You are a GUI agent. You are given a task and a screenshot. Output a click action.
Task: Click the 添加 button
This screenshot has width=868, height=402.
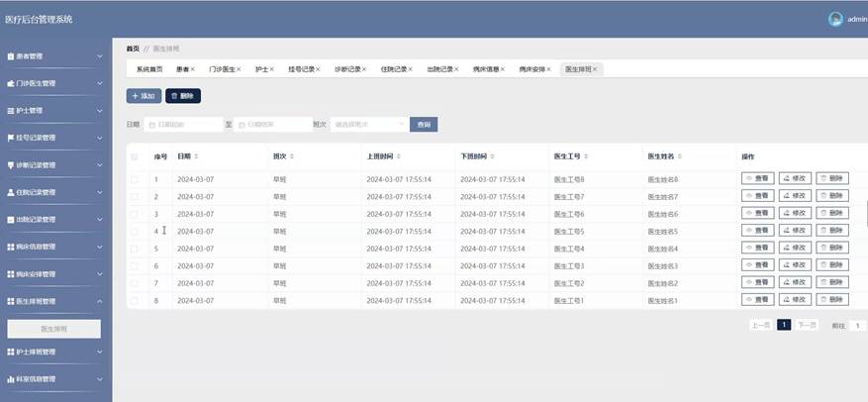coord(144,96)
